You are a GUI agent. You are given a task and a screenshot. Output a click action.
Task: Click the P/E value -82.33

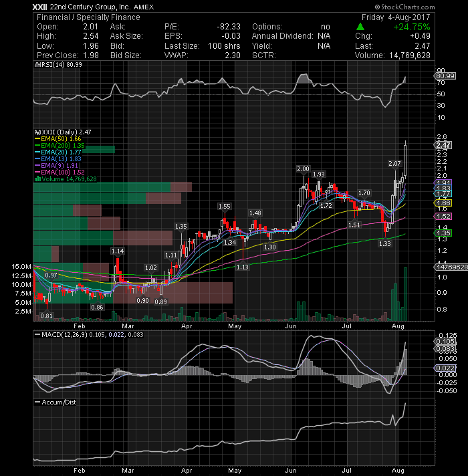[x=229, y=27]
